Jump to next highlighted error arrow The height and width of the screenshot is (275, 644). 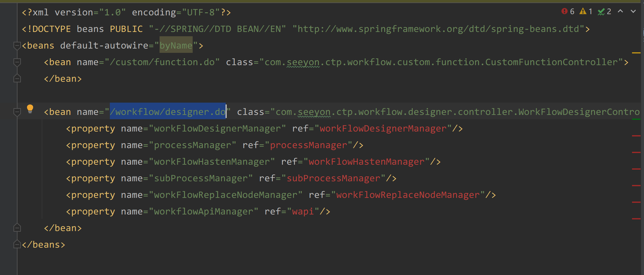(x=633, y=11)
